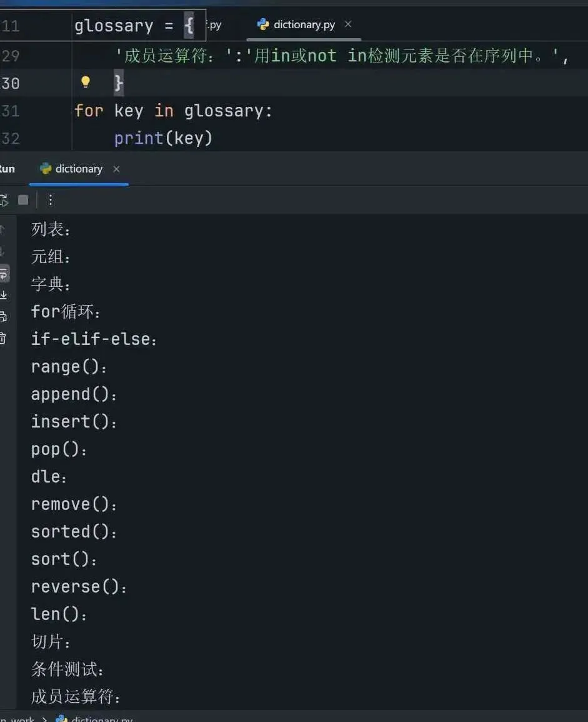The width and height of the screenshot is (588, 722).
Task: Click dictionary.py in the bottom breadcrumb bar
Action: (x=101, y=719)
